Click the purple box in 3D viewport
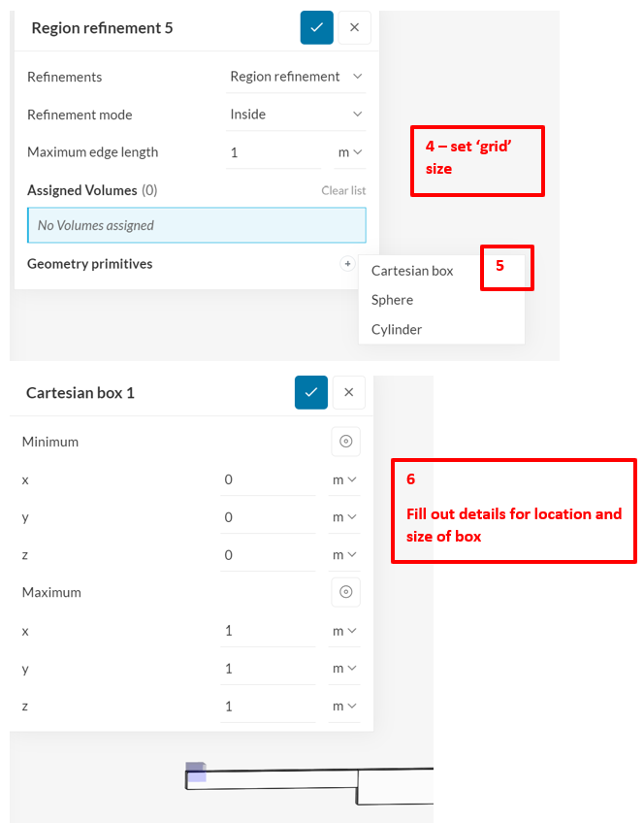The image size is (644, 823). pyautogui.click(x=196, y=773)
